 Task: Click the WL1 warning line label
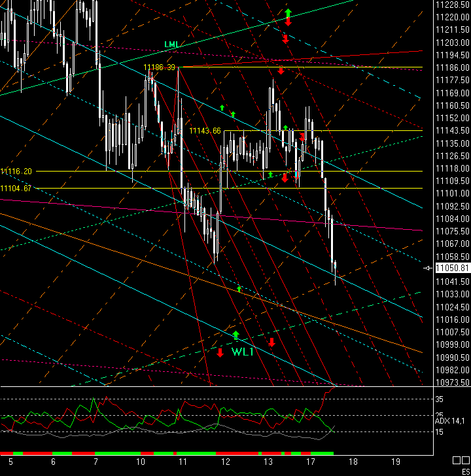pos(242,352)
